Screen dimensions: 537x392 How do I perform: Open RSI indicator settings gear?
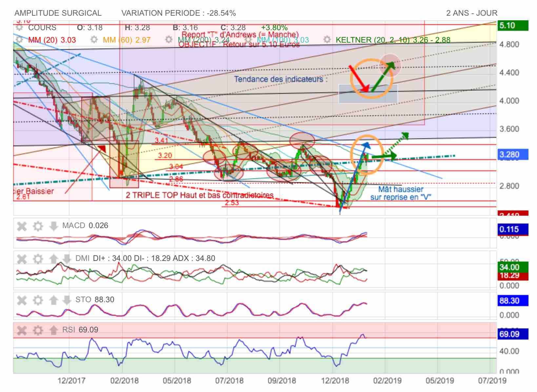tap(38, 330)
